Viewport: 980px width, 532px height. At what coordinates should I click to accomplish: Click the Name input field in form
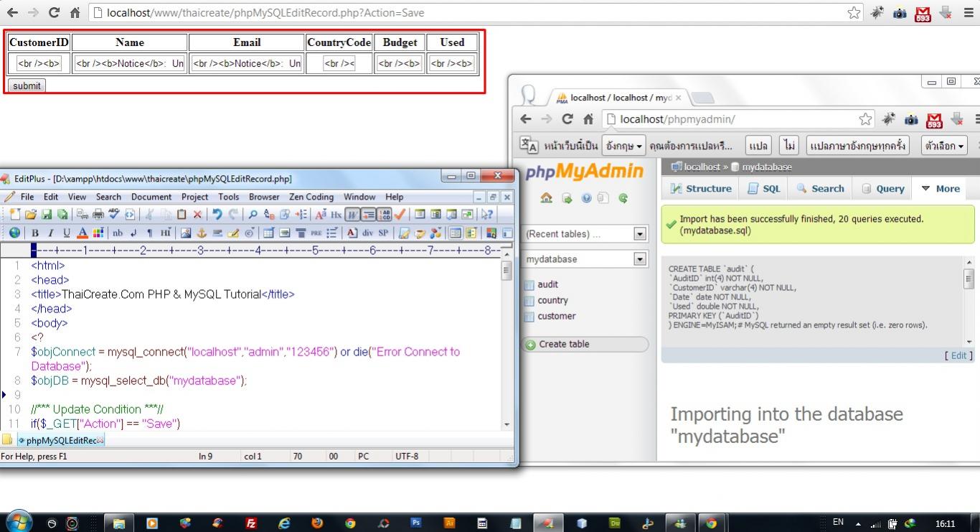pos(130,64)
